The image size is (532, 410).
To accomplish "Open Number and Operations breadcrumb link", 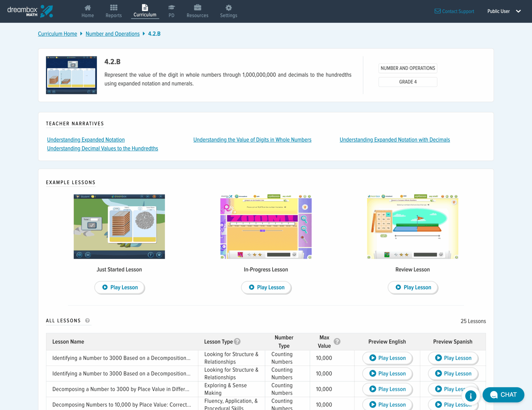I will click(x=112, y=34).
